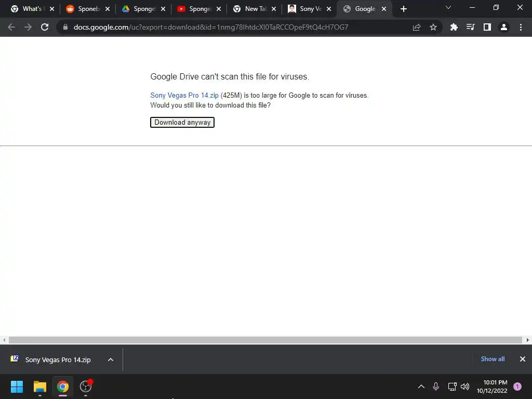Close the What's New tab

(52, 9)
